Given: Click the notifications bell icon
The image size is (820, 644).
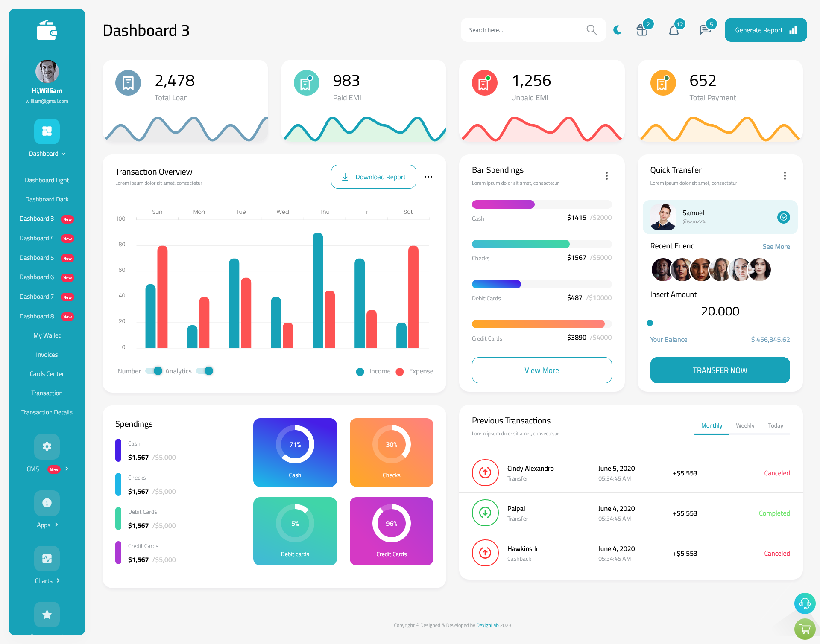Looking at the screenshot, I should [674, 30].
